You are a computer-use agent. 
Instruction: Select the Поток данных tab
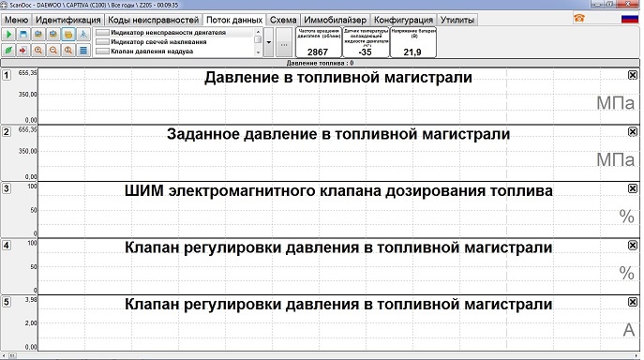pyautogui.click(x=234, y=20)
